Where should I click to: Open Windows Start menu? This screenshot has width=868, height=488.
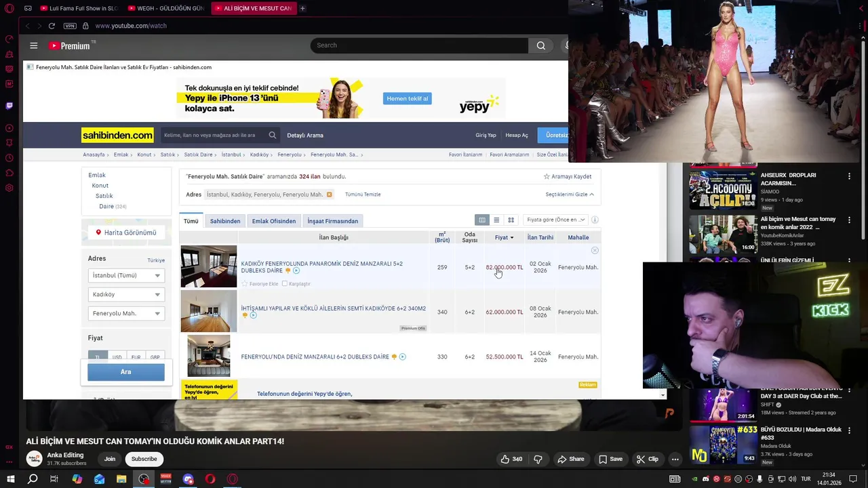pyautogui.click(x=10, y=479)
